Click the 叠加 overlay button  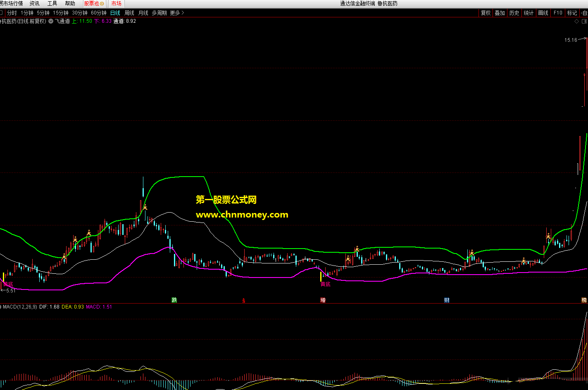pyautogui.click(x=500, y=13)
